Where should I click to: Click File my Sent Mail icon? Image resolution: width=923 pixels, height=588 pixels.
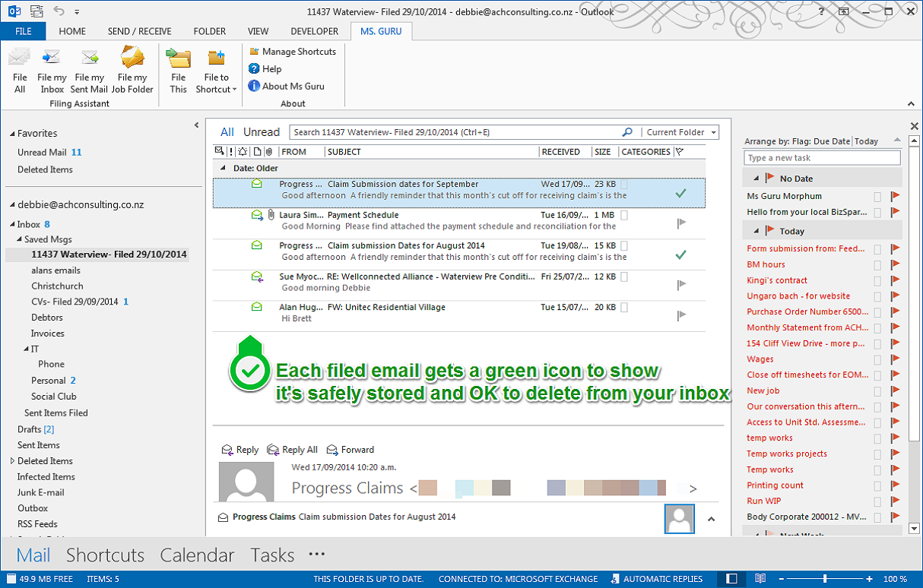click(90, 58)
